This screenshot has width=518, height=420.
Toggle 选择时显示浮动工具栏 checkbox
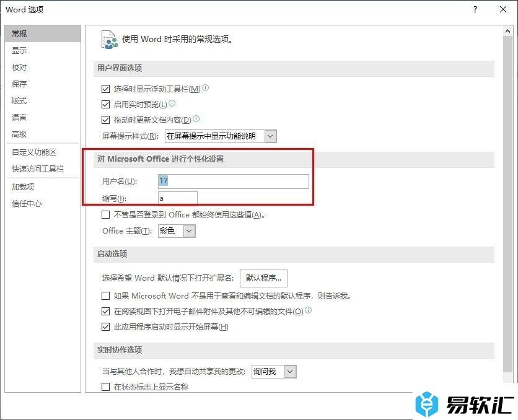click(106, 89)
